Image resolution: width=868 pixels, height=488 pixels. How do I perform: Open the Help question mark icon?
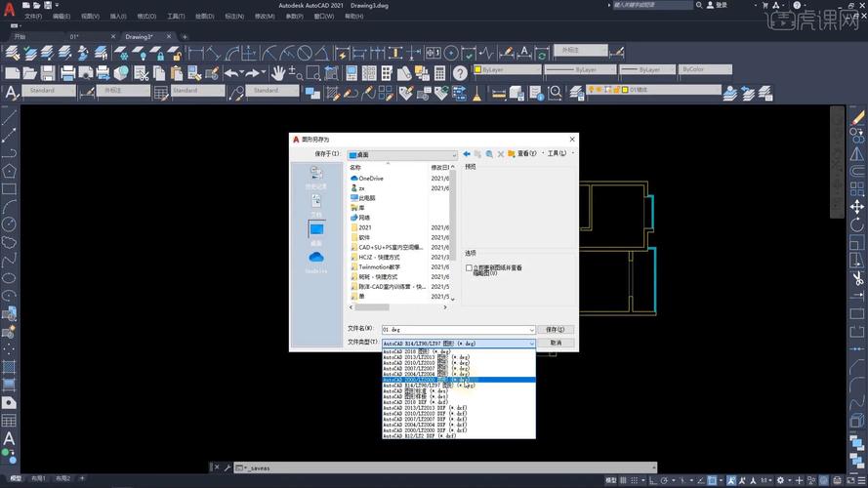pos(462,73)
